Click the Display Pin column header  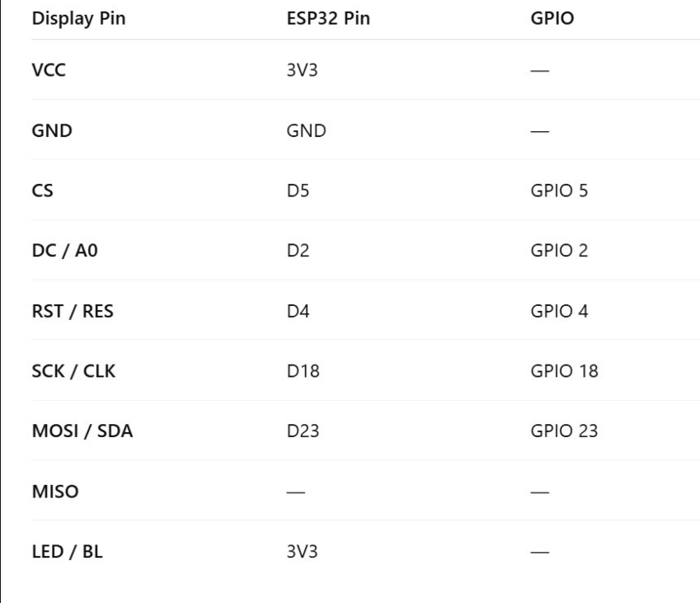[x=78, y=18]
